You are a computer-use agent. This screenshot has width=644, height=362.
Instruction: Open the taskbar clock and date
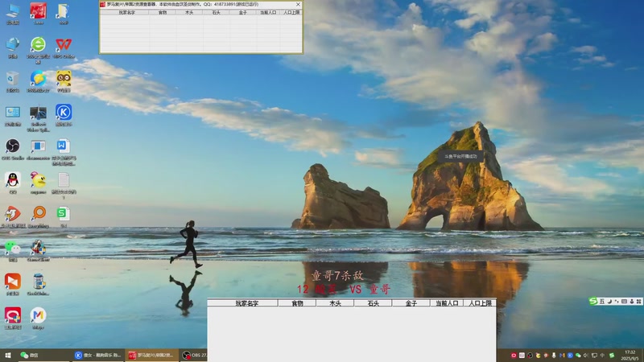pyautogui.click(x=630, y=355)
